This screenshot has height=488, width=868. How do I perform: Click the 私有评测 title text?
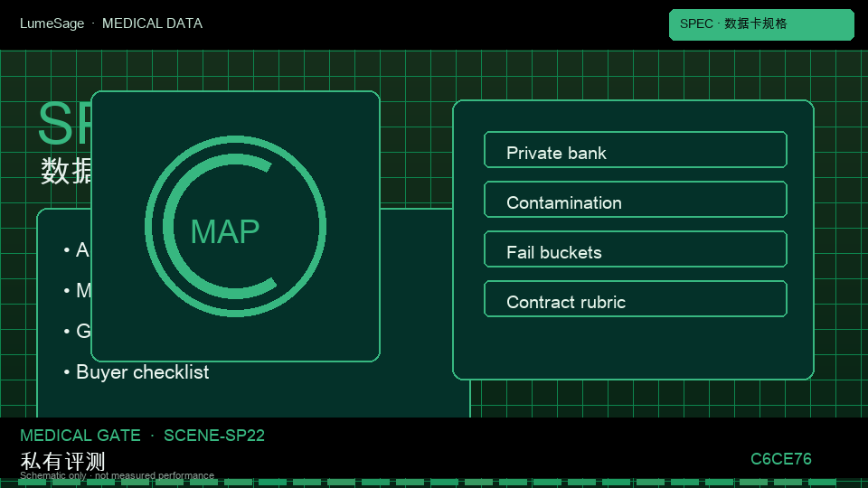pyautogui.click(x=62, y=461)
